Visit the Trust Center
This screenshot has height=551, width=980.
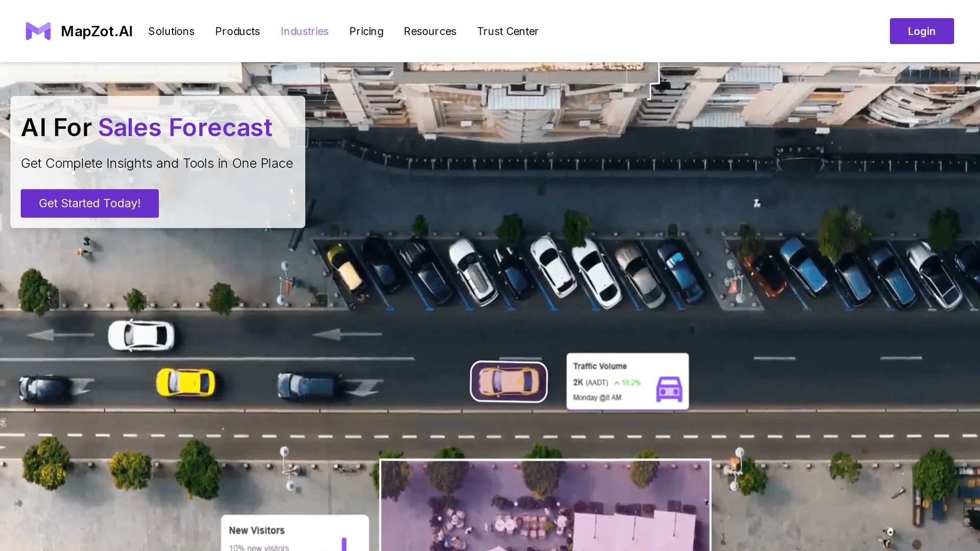(x=508, y=31)
